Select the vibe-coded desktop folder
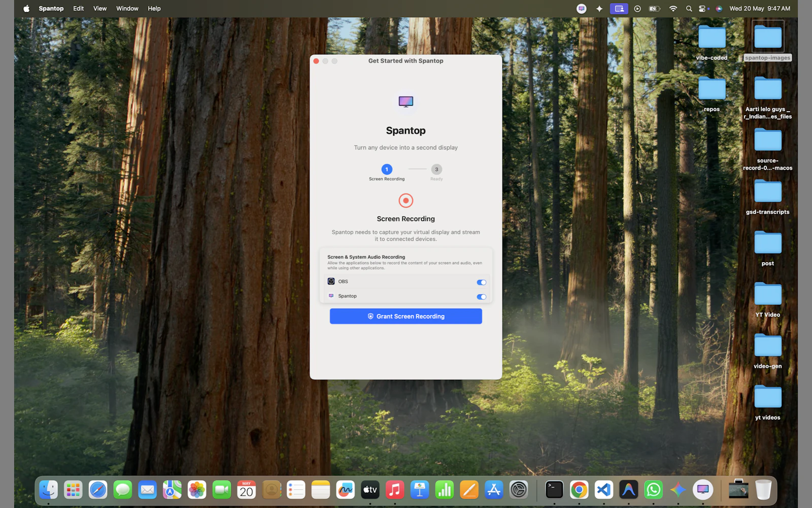Viewport: 812px width, 508px height. pyautogui.click(x=712, y=42)
